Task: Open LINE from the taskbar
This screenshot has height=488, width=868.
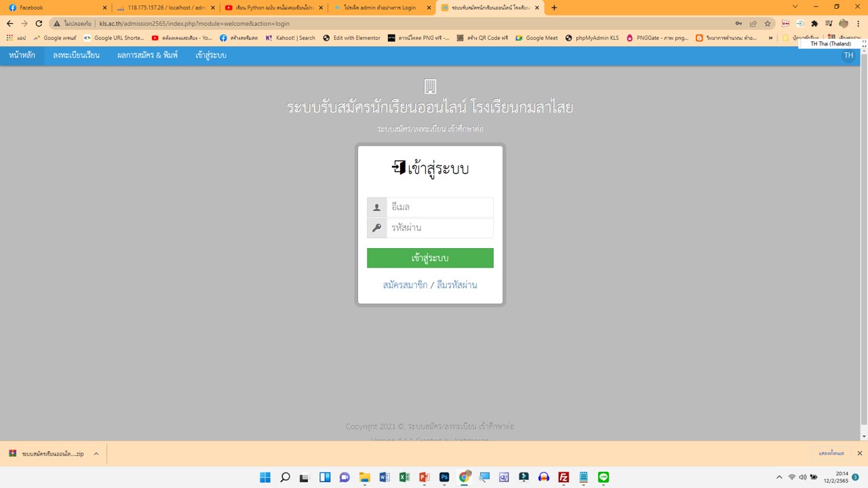Action: (604, 477)
